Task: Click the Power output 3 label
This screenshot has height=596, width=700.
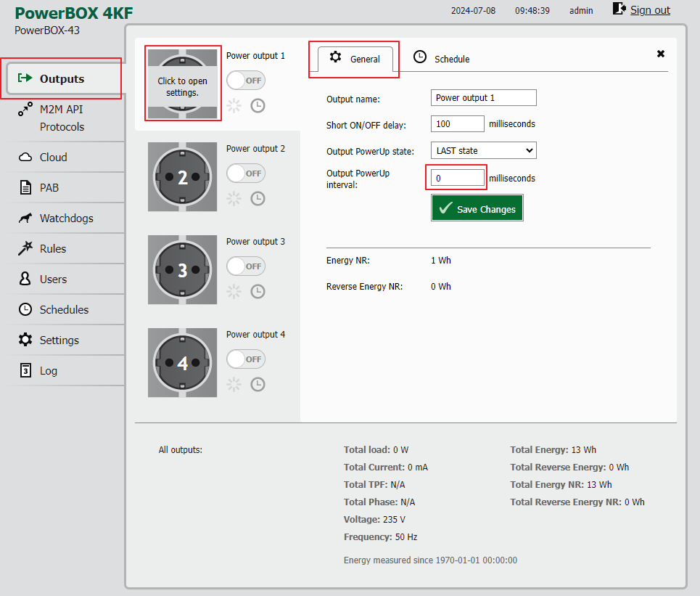Action: (x=255, y=242)
